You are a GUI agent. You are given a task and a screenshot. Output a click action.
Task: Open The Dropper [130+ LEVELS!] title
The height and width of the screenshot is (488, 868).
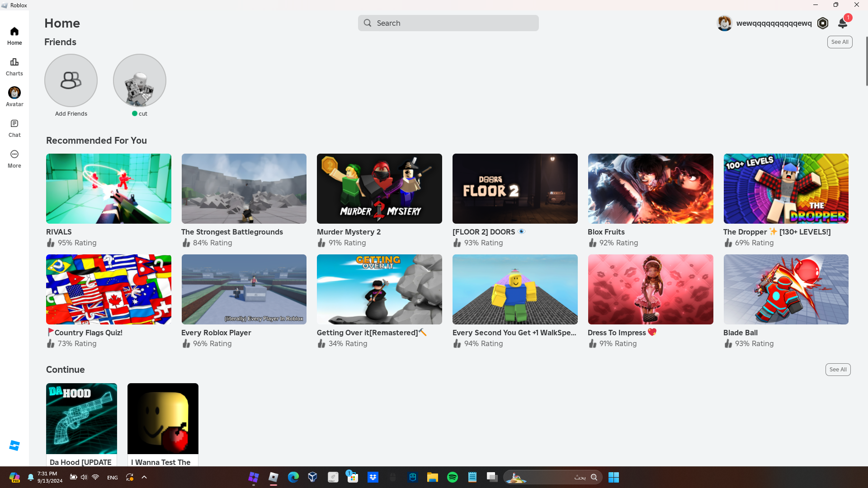pyautogui.click(x=777, y=232)
